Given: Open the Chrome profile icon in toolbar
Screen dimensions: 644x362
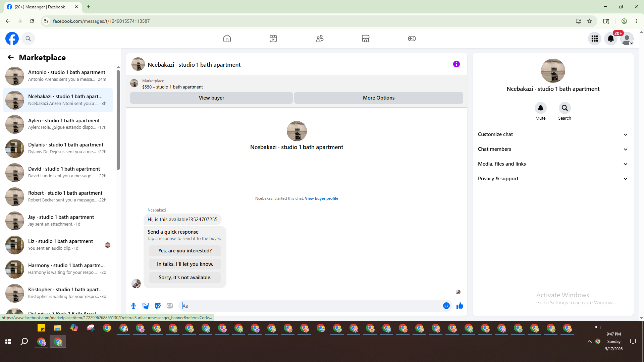Looking at the screenshot, I should tap(624, 21).
